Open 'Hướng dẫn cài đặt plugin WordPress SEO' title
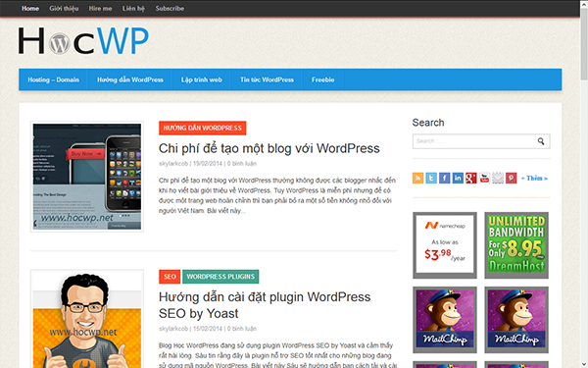Viewport: 588px width, 368px height. [x=265, y=305]
